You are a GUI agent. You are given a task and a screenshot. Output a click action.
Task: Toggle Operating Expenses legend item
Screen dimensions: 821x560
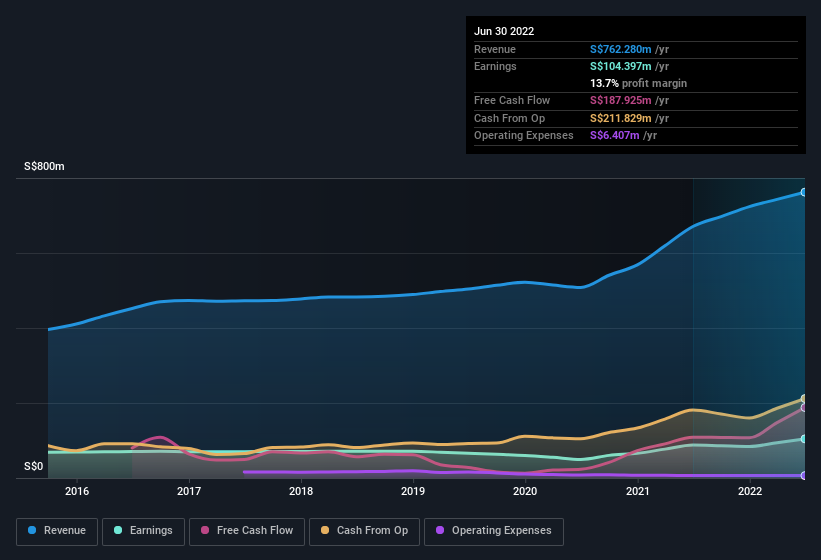[494, 531]
